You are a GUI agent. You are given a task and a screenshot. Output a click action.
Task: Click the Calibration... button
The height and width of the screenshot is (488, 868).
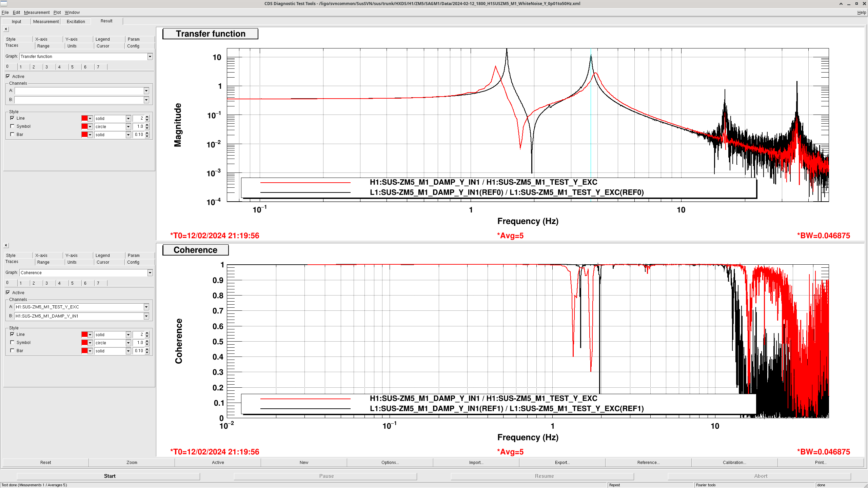[x=734, y=463]
